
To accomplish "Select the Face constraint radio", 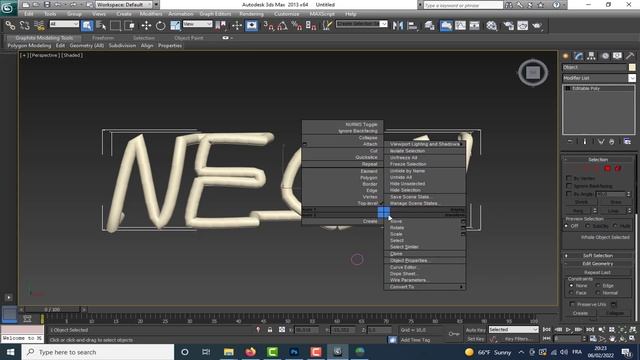I will click(x=571, y=293).
